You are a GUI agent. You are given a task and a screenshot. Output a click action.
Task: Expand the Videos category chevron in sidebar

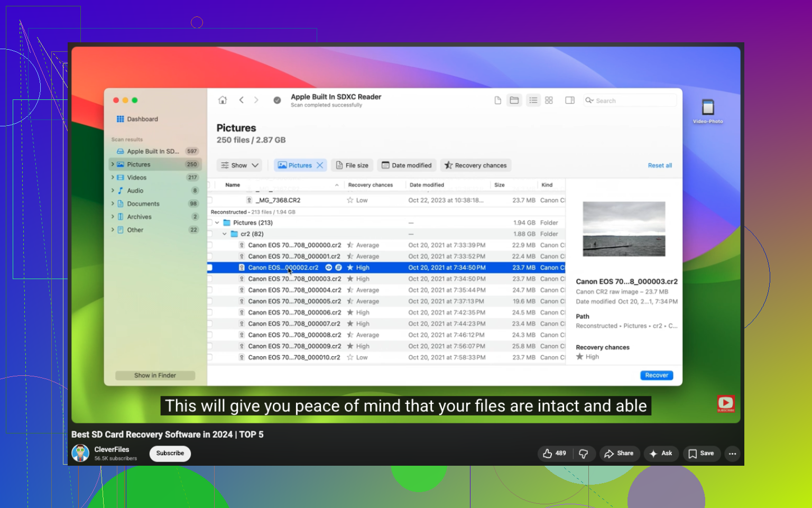113,178
